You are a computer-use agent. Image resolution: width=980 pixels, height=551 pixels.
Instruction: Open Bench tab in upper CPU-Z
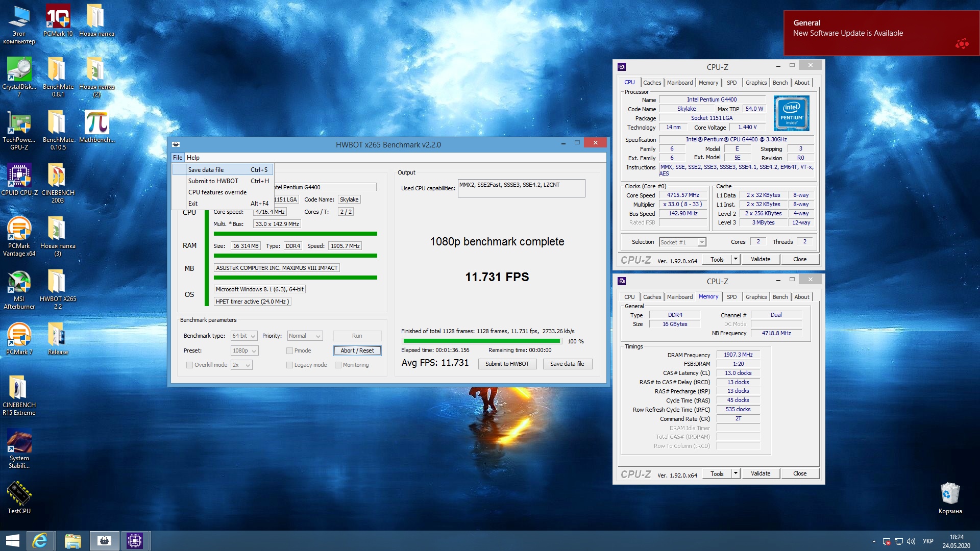tap(780, 83)
